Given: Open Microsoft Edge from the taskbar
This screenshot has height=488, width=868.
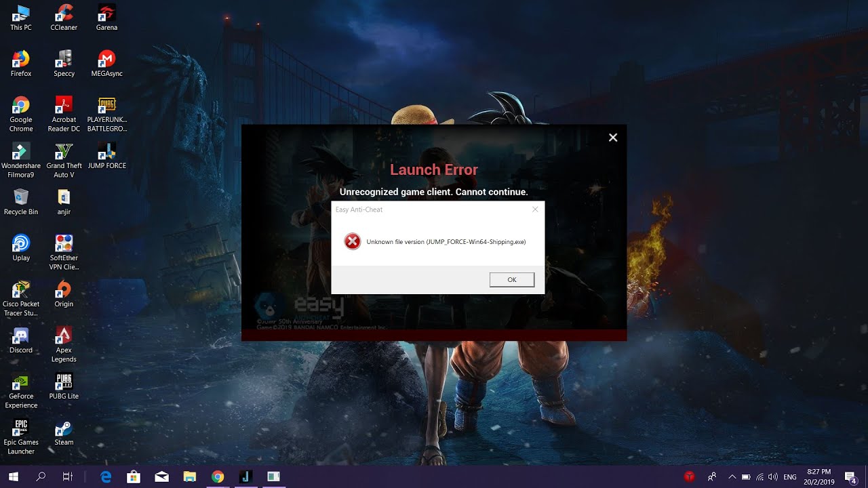Looking at the screenshot, I should click(x=106, y=476).
